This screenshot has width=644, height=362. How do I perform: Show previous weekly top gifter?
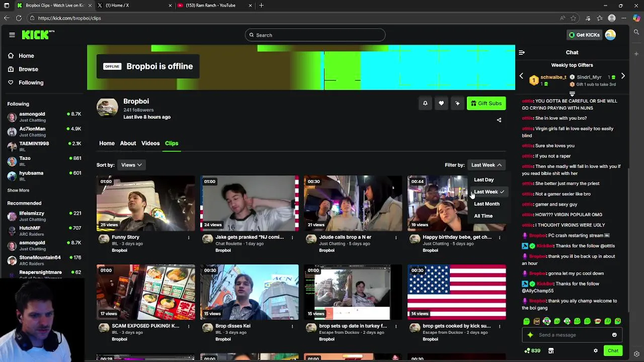[x=521, y=76]
